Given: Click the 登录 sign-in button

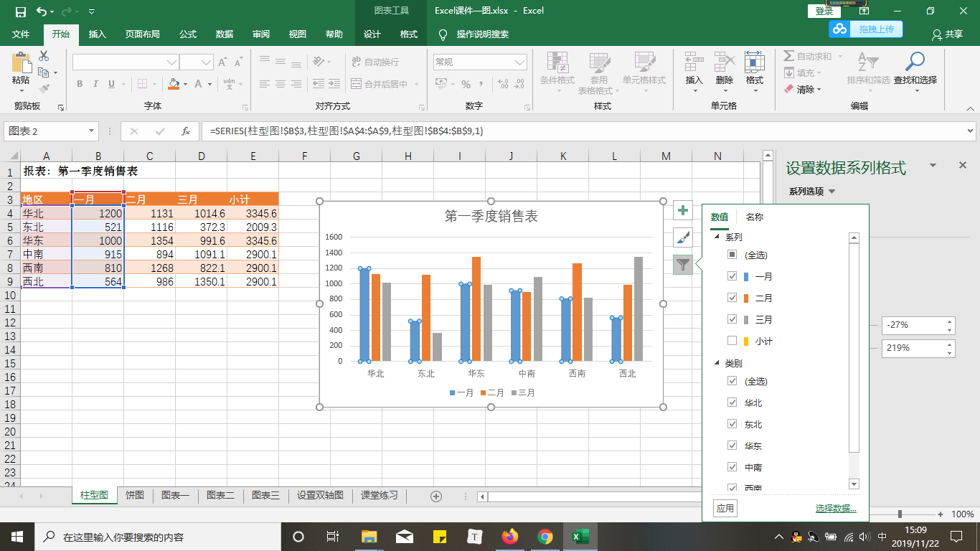Looking at the screenshot, I should (824, 11).
